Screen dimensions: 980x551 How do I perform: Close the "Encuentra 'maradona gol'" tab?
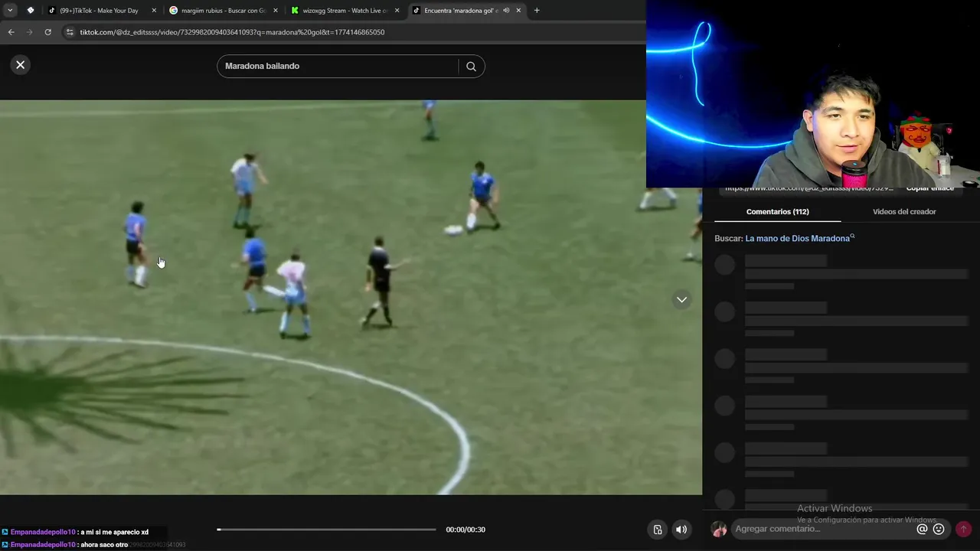click(518, 11)
